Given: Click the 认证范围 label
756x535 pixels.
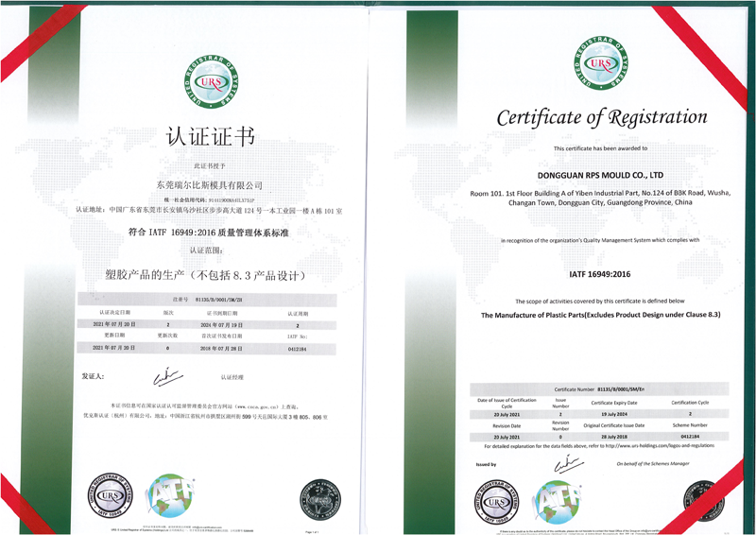Looking at the screenshot, I should tap(207, 250).
